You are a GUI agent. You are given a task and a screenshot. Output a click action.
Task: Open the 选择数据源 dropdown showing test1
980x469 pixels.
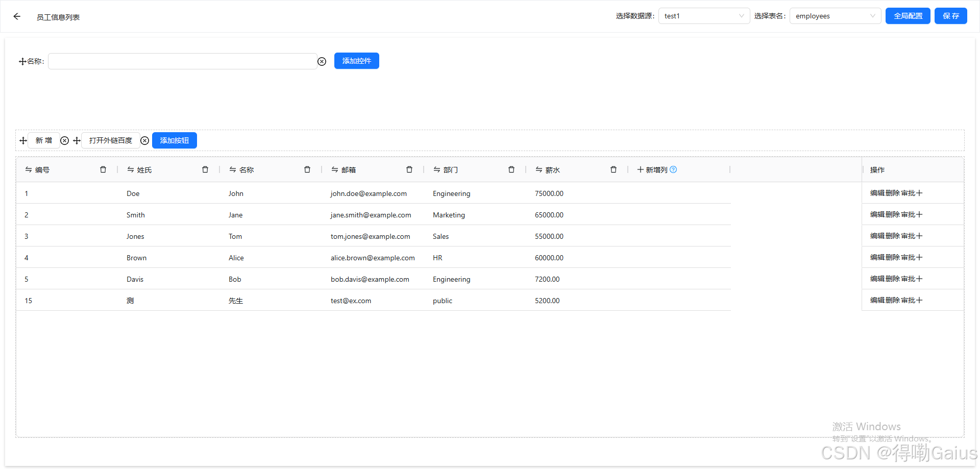tap(704, 16)
